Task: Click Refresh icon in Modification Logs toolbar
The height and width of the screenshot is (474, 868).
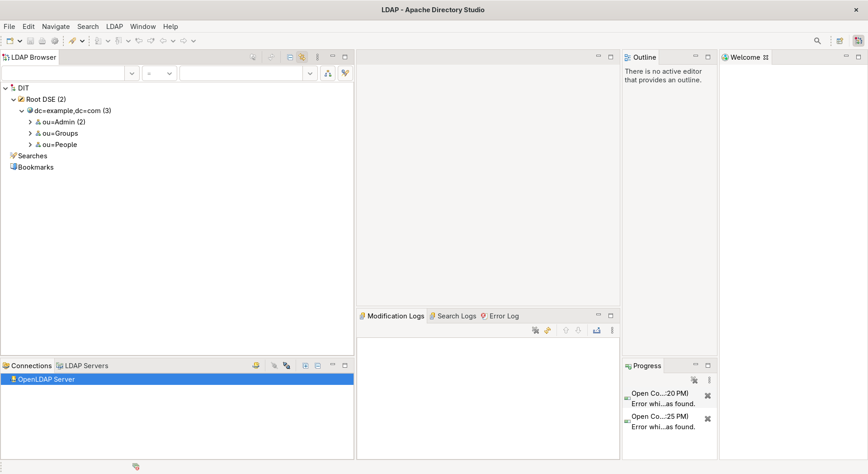Action: point(548,331)
